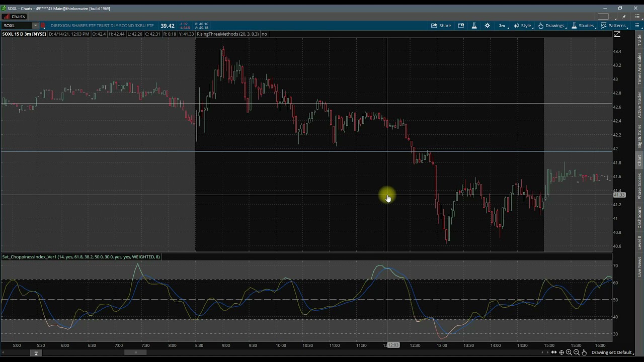
Task: Open chart settings gear icon
Action: click(x=487, y=26)
